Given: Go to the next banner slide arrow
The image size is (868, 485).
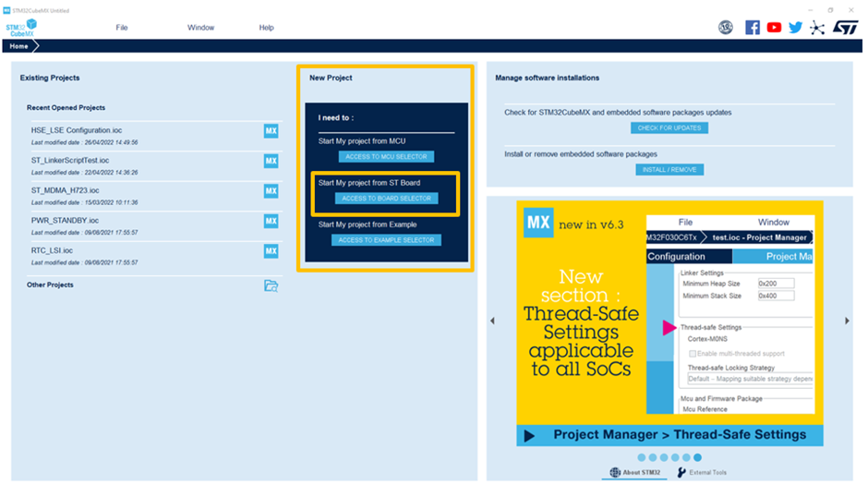Looking at the screenshot, I should (847, 321).
